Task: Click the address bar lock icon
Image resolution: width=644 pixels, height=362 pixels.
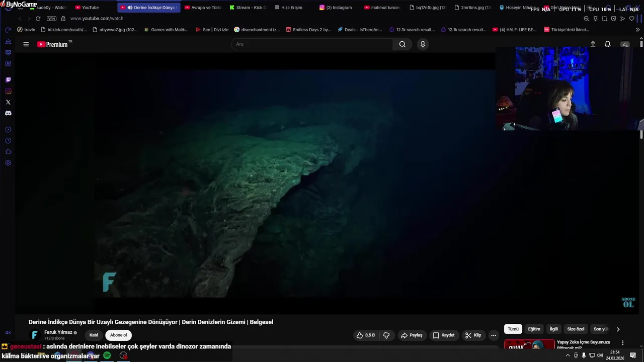Action: tap(63, 19)
